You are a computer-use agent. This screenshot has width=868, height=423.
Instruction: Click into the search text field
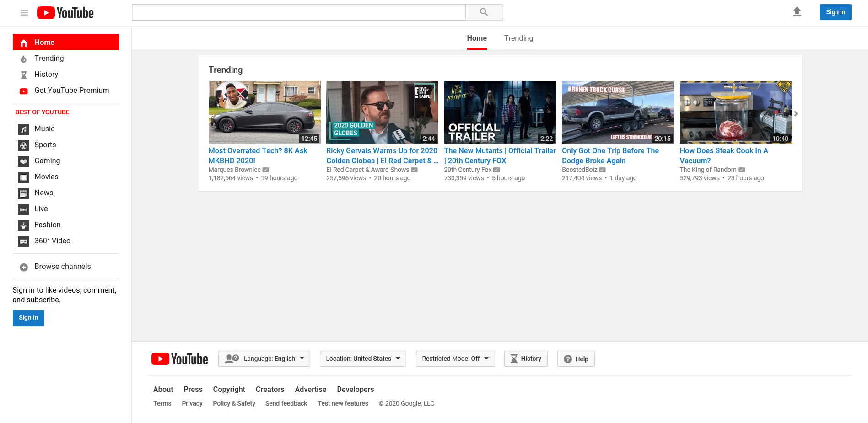(298, 12)
